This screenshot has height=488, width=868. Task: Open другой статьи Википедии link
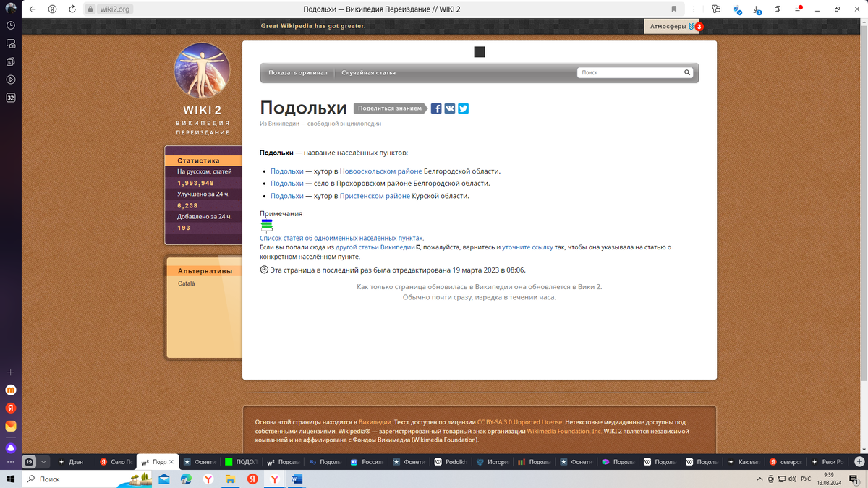pos(375,247)
